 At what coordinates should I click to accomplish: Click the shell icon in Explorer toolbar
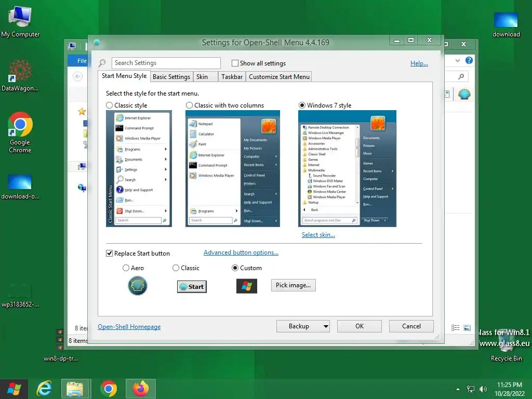(464, 94)
